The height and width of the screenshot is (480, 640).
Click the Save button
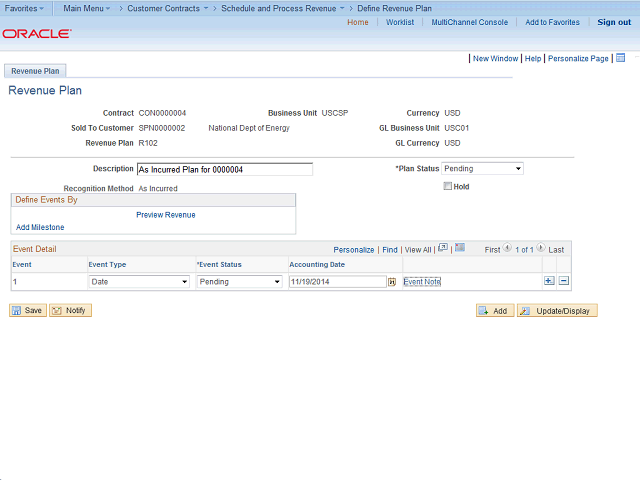click(x=28, y=310)
